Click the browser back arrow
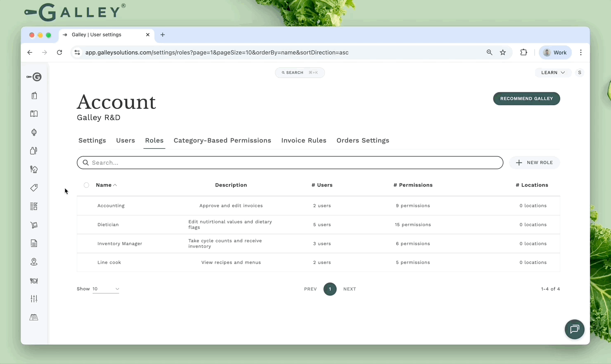This screenshot has height=364, width=611. (30, 52)
